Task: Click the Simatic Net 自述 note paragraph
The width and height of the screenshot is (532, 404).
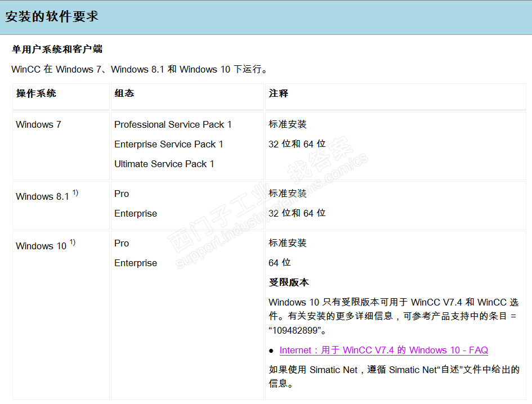Action: [x=394, y=376]
